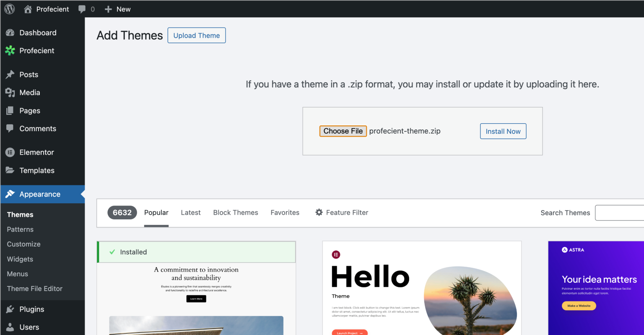Click the WordPress logo in the admin bar
The image size is (644, 335).
[9, 9]
